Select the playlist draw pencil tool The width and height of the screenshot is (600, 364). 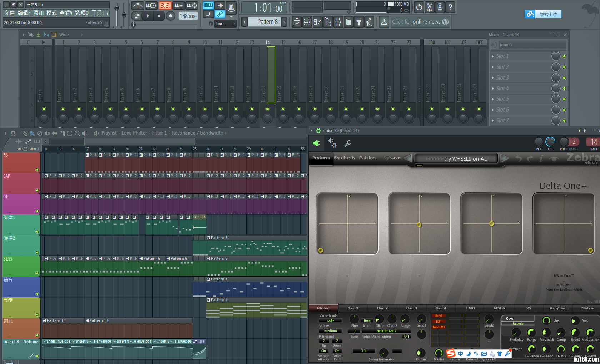25,133
